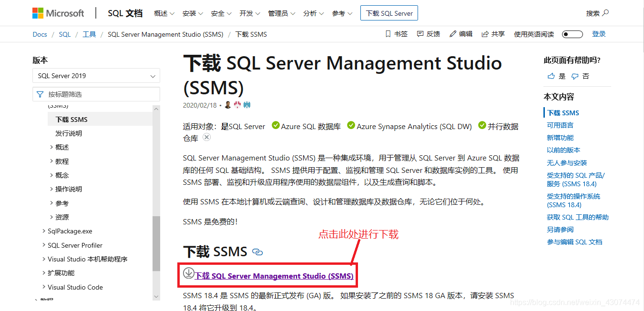Jump to 受支持的操作系统 section
The height and width of the screenshot is (311, 644).
(573, 201)
